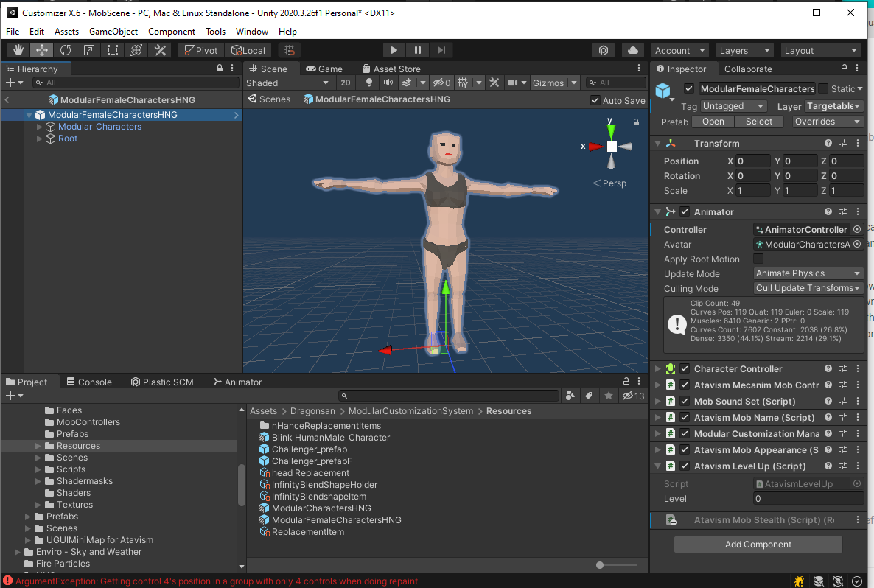The image size is (874, 588).
Task: Toggle 2D view mode in Scene
Action: 345,83
